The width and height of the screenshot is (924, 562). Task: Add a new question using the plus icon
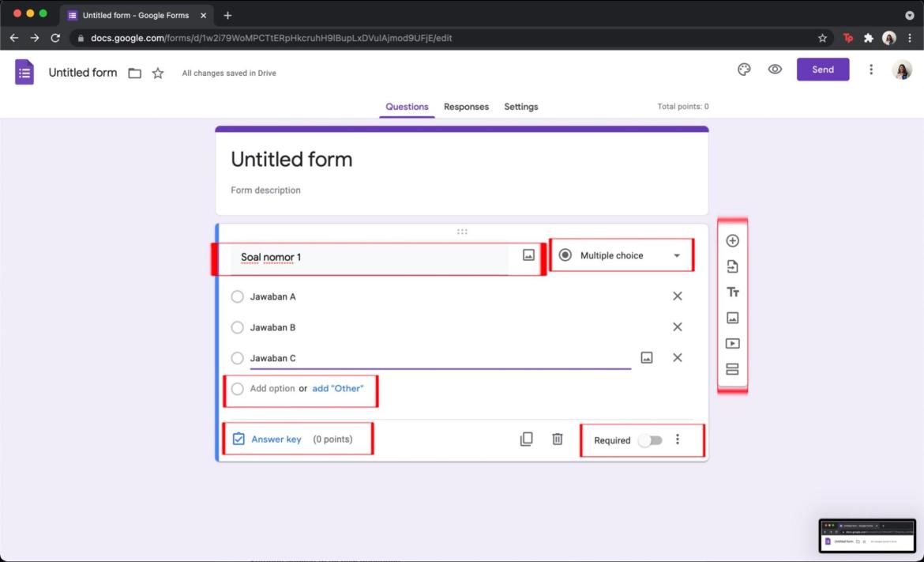732,240
